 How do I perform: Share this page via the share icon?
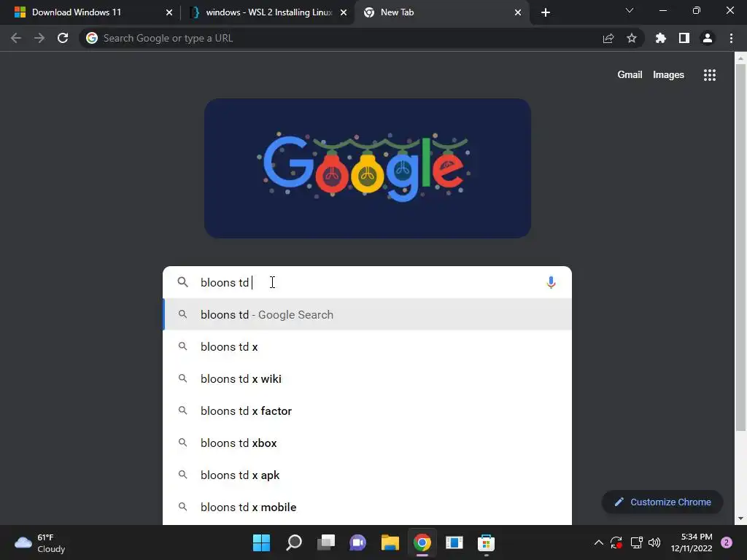click(x=608, y=38)
